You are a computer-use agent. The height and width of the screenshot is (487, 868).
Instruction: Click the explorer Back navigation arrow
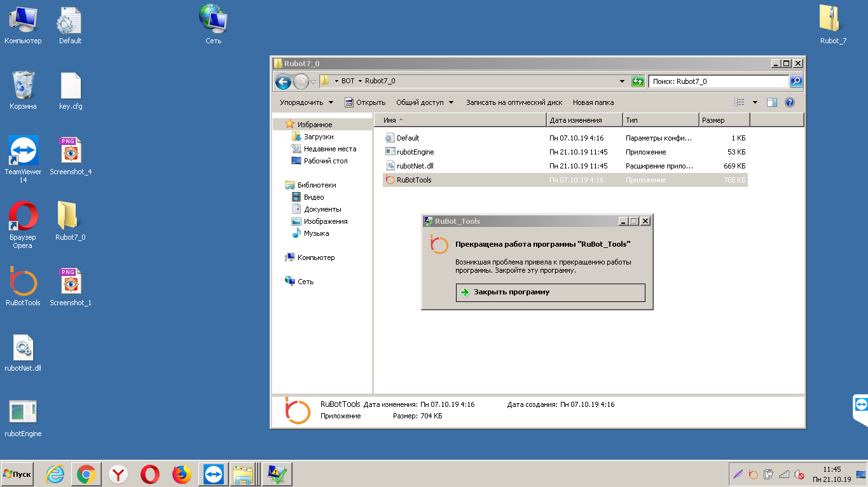pos(284,81)
